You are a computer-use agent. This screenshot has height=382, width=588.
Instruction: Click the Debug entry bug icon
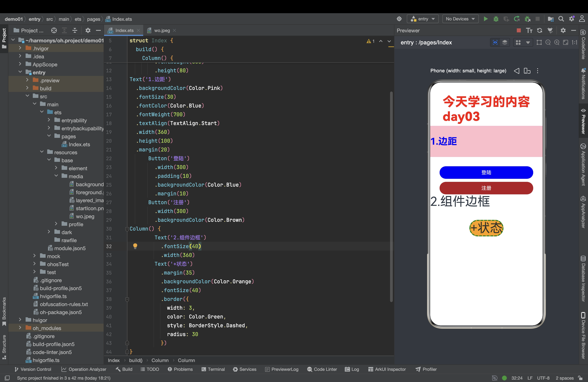[x=496, y=19]
